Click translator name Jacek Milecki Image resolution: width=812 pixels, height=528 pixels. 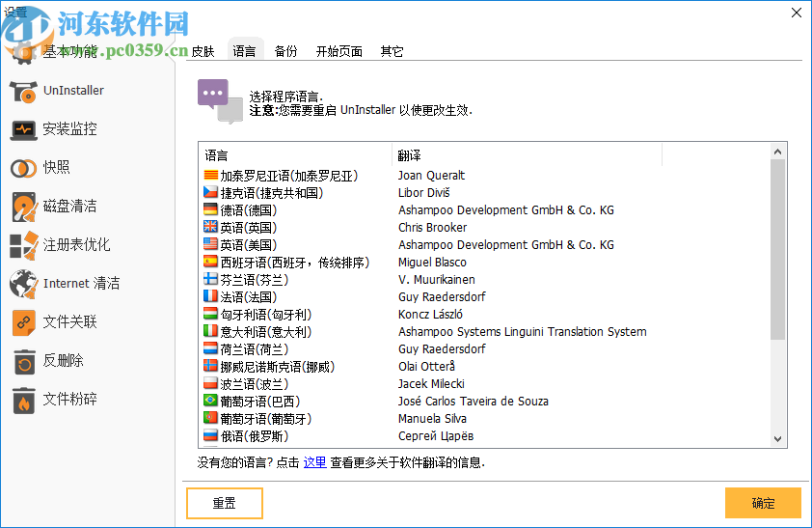(431, 384)
